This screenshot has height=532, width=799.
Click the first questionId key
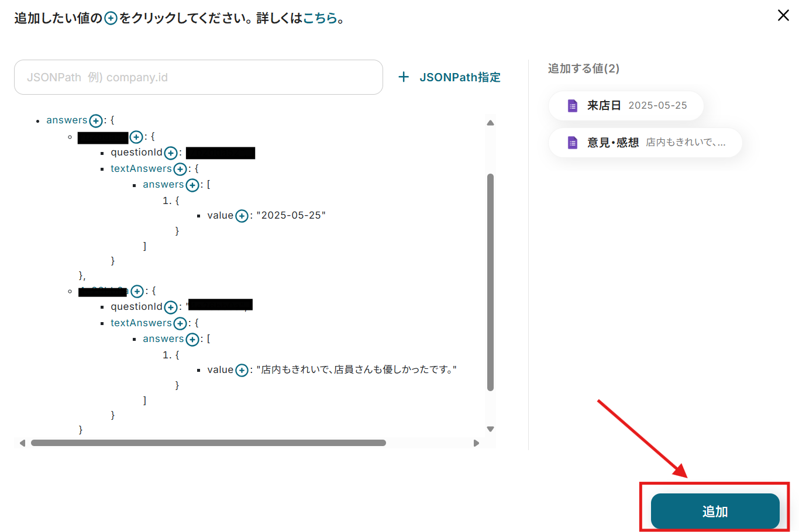(x=137, y=152)
